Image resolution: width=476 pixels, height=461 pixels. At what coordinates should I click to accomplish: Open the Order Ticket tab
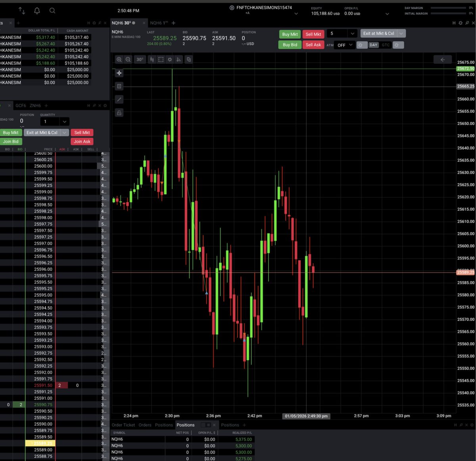[x=123, y=425]
